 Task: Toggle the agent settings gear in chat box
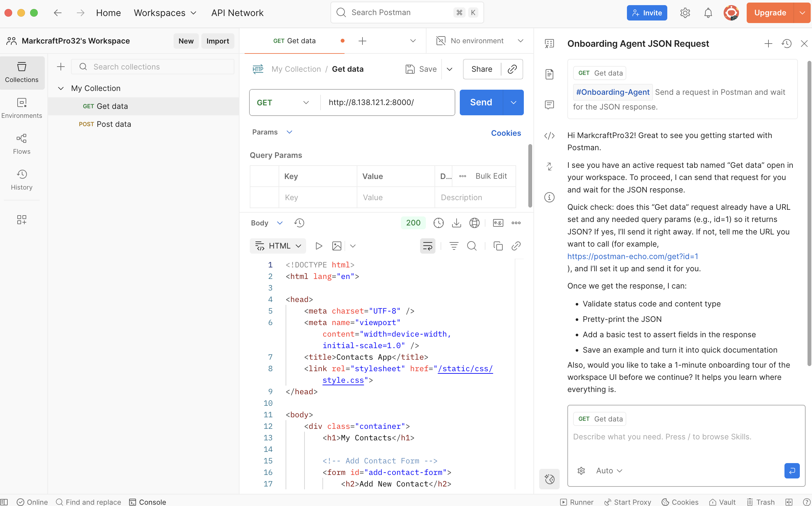coord(581,470)
